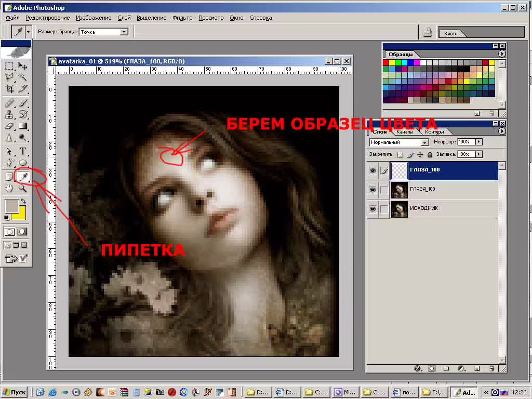
Task: Switch to the Контуры tab
Action: [x=434, y=131]
